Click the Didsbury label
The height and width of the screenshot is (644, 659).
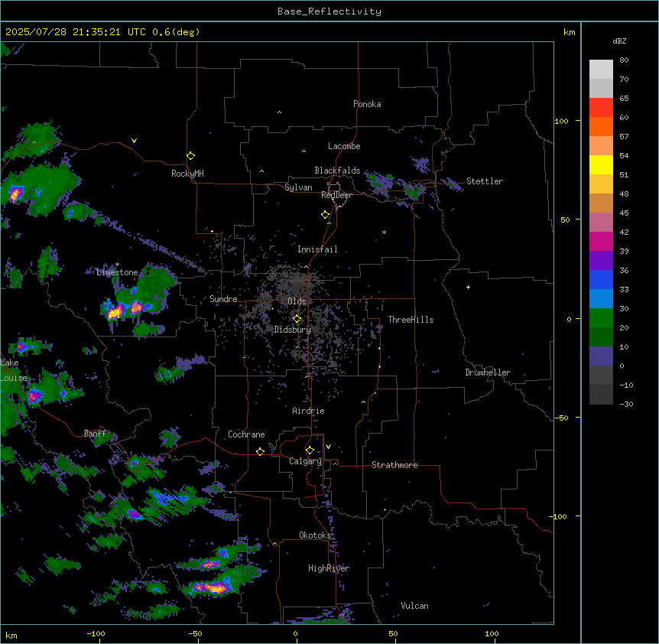click(x=293, y=330)
